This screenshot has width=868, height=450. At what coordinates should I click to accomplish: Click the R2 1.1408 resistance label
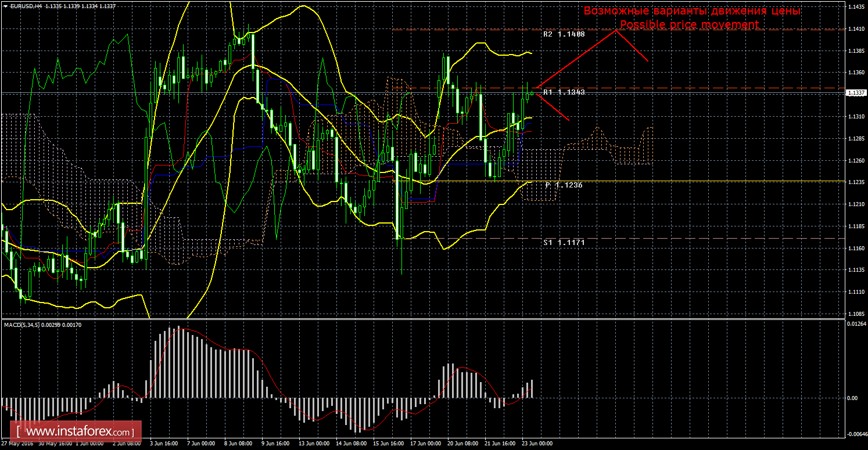pos(564,34)
